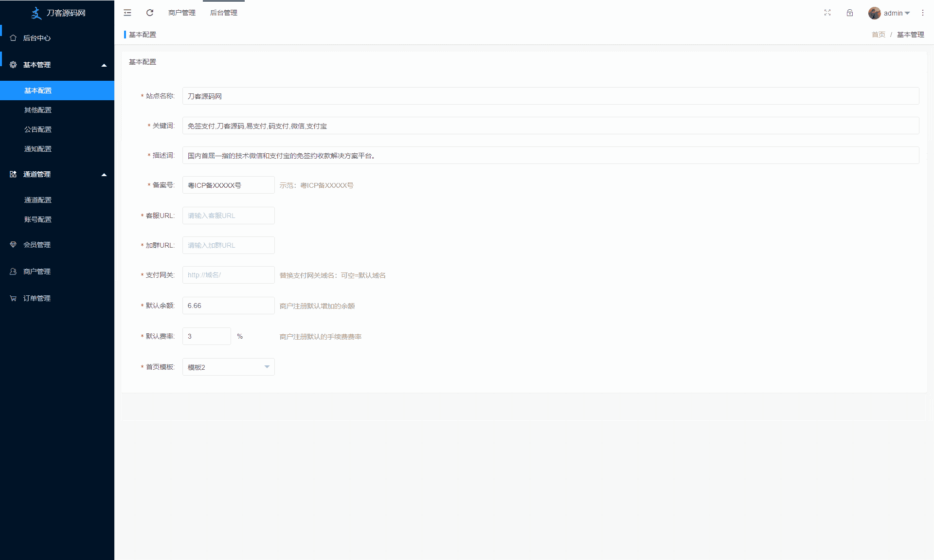
Task: Click the admin avatar picture
Action: pyautogui.click(x=874, y=13)
